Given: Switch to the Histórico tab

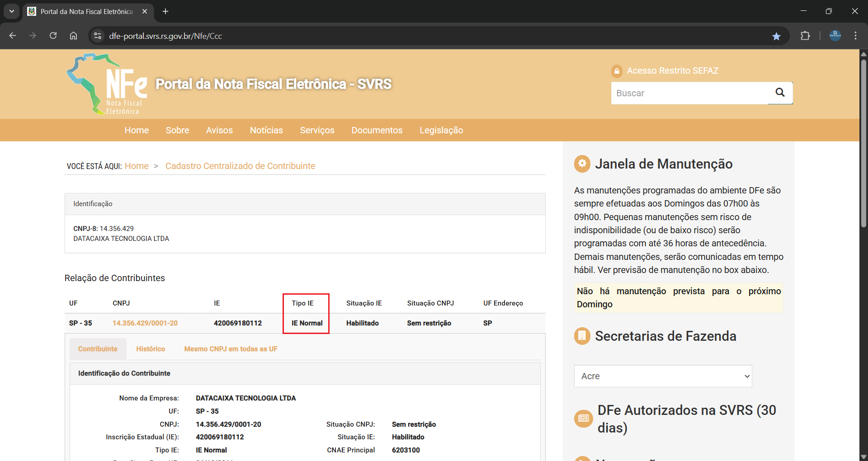Looking at the screenshot, I should (151, 349).
